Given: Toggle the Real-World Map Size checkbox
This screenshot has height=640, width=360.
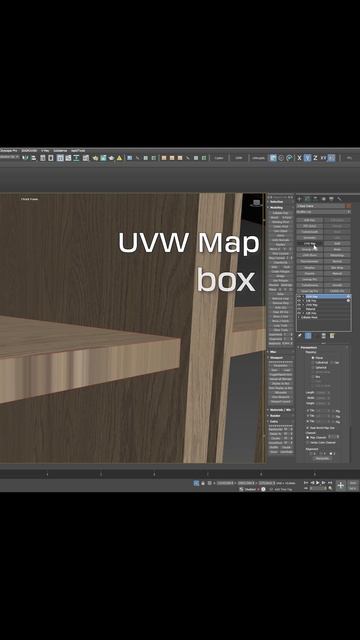Looking at the screenshot, I should point(307,428).
